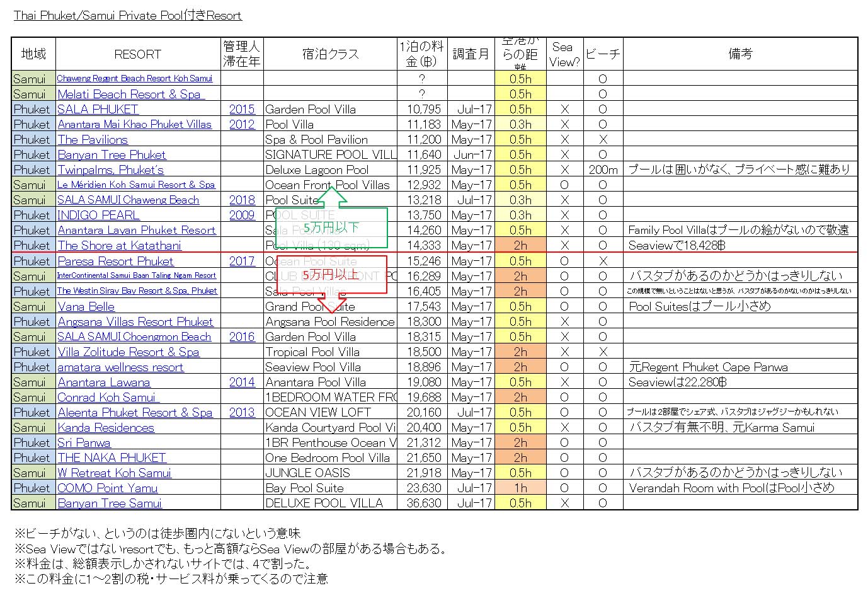Follow the Kanda Residences link
The width and height of the screenshot is (868, 593).
[106, 427]
